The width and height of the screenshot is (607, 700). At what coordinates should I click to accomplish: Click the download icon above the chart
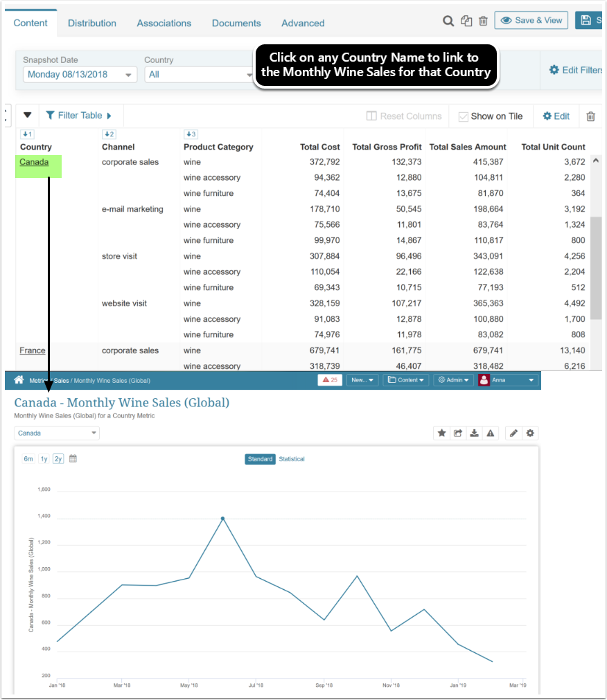[474, 433]
